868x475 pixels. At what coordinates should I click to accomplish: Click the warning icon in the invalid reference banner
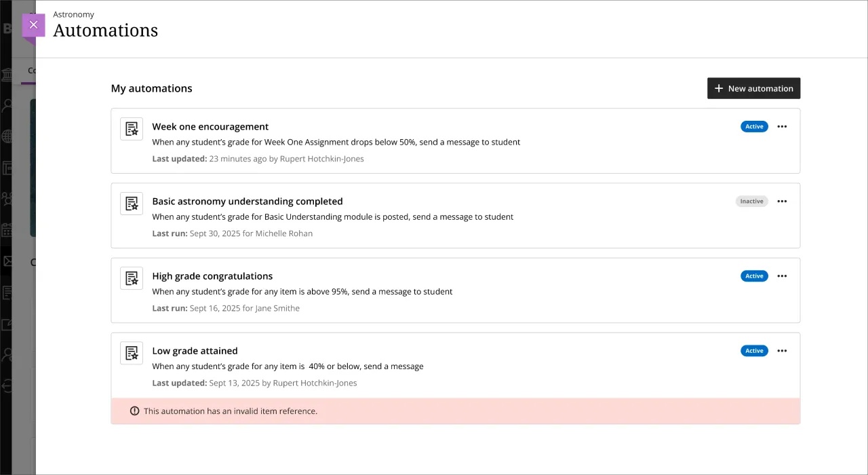(134, 411)
